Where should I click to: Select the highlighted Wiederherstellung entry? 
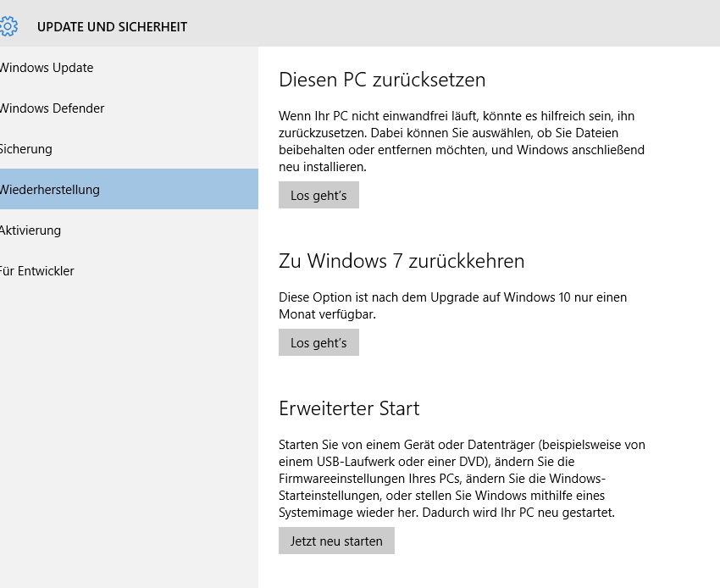click(129, 189)
